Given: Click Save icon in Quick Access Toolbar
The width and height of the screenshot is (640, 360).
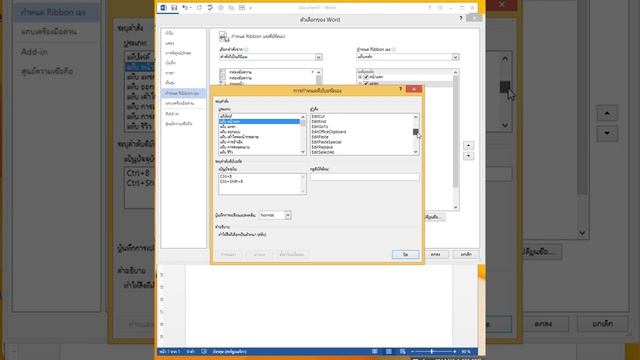Looking at the screenshot, I should [174, 8].
